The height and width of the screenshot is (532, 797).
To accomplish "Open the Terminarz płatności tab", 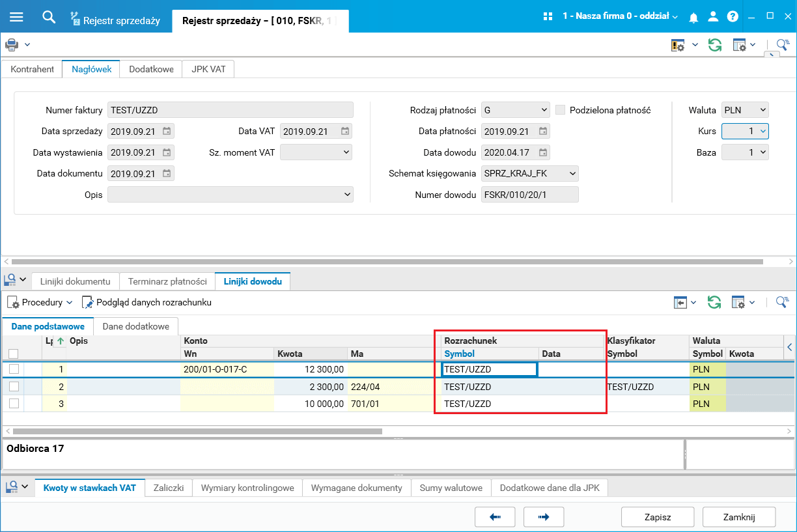I will [167, 281].
